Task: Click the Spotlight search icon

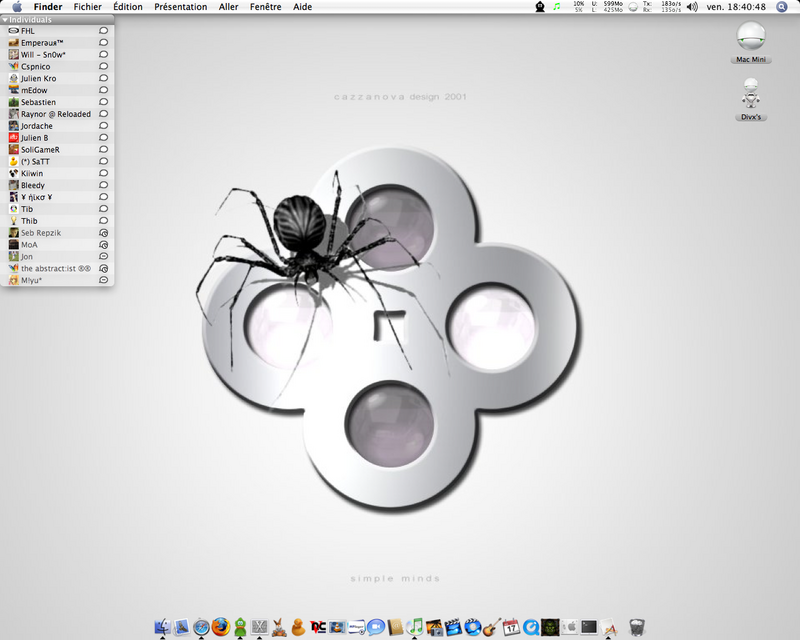Action: coord(782,7)
